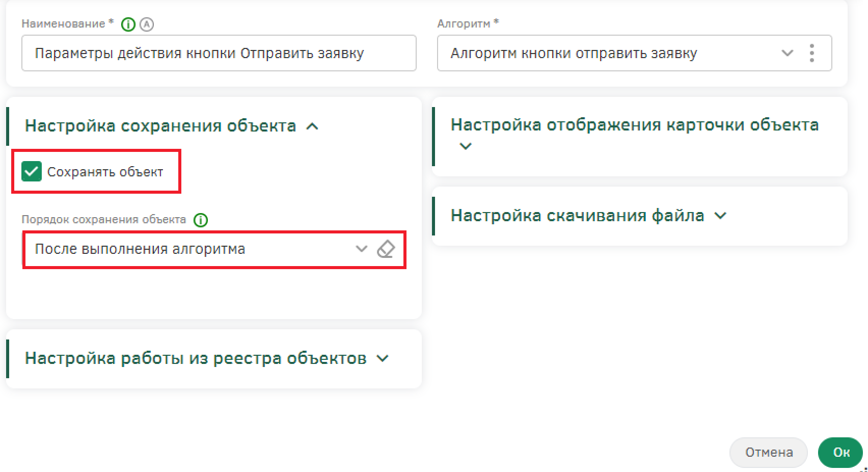Collapse the Настройка сохранения объекта section
868x472 pixels.
(x=312, y=126)
